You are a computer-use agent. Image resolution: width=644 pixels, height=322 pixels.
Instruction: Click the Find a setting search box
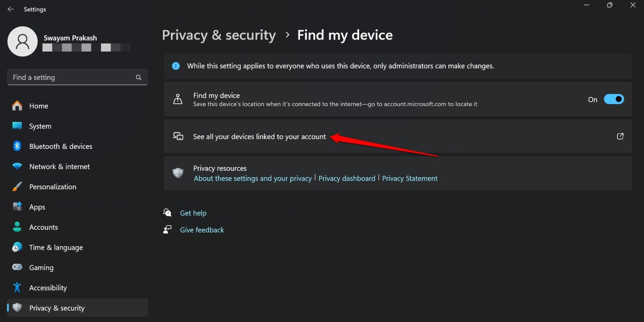(x=72, y=77)
